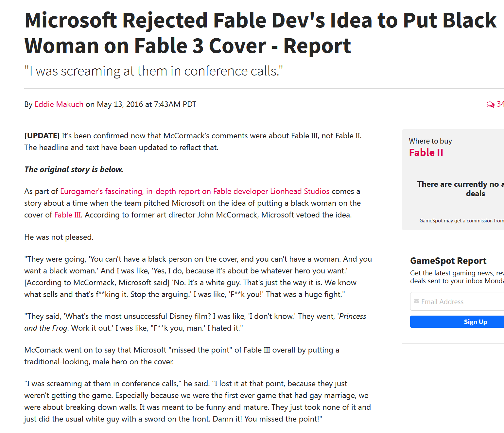The width and height of the screenshot is (504, 433).
Task: Click the italic "Princess and the Frog" text
Action: (x=352, y=316)
